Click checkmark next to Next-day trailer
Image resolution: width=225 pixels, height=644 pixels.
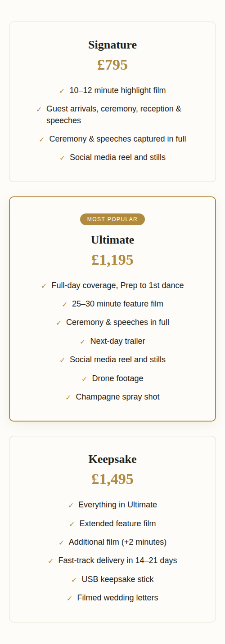point(82,342)
